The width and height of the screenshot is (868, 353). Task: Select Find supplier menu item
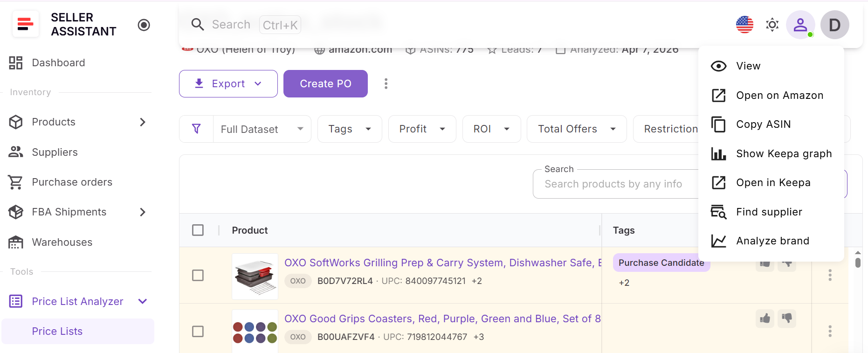click(x=771, y=212)
